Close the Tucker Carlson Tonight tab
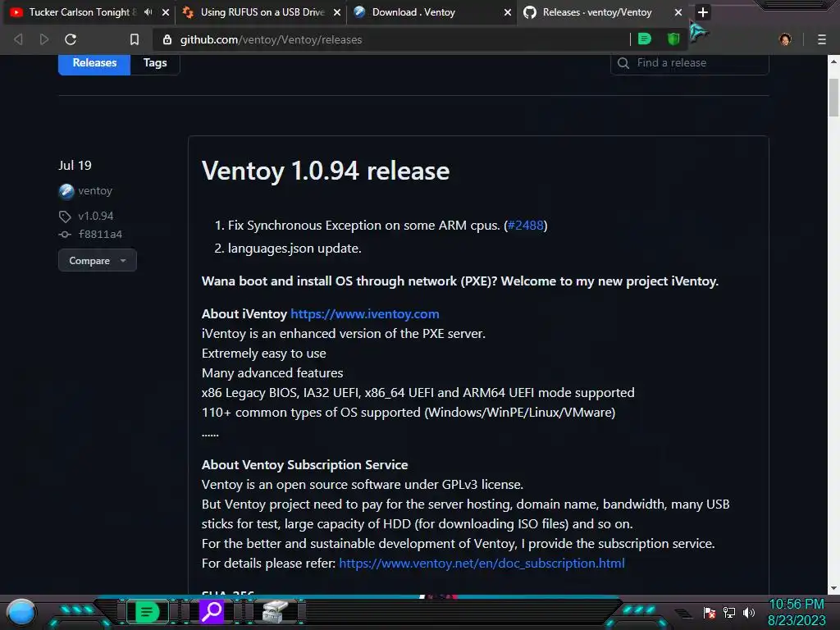 166,11
